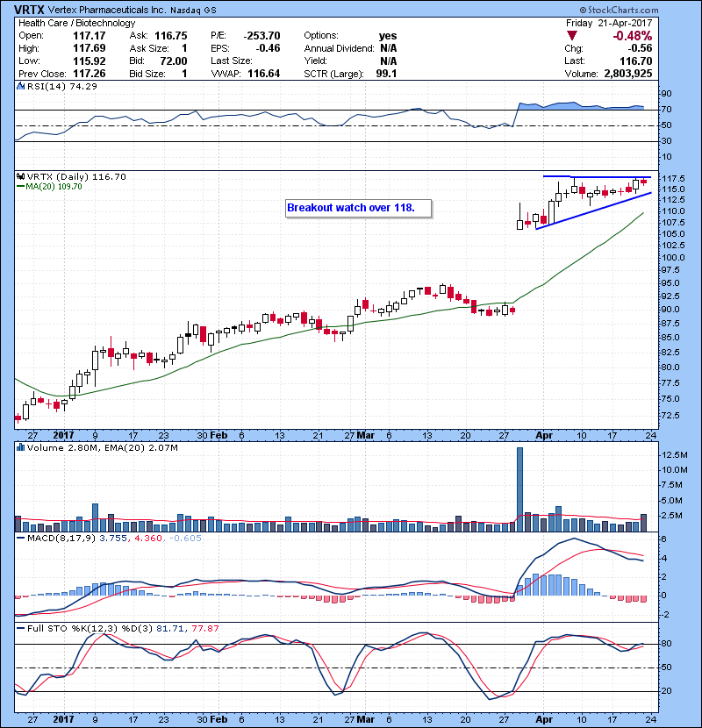Click the 2017 label on price axis
702x728 pixels.
coord(63,435)
